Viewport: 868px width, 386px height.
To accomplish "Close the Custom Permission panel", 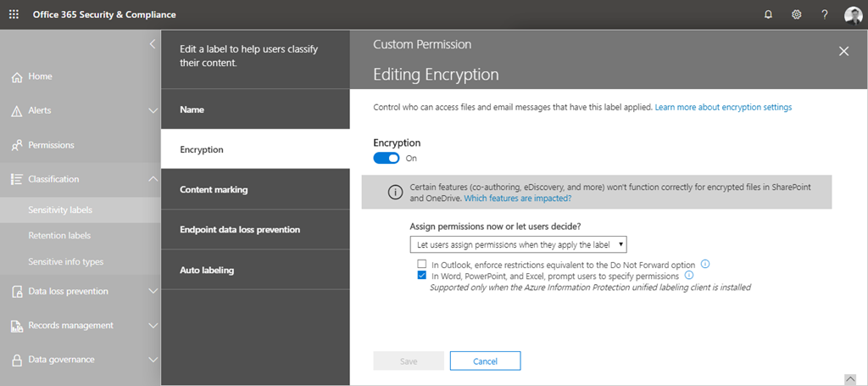I will click(x=843, y=51).
